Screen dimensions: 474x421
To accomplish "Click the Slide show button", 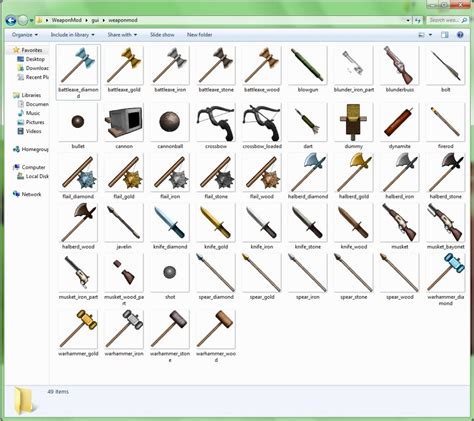I will [162, 35].
